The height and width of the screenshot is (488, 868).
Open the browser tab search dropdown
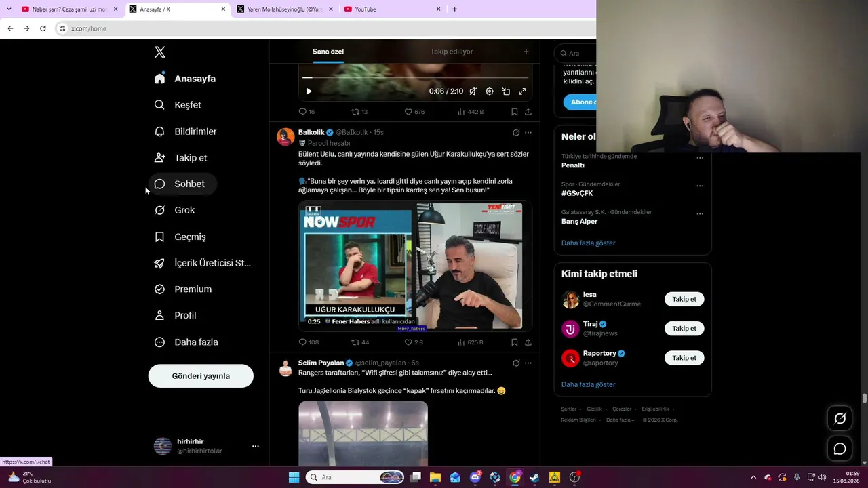(9, 9)
